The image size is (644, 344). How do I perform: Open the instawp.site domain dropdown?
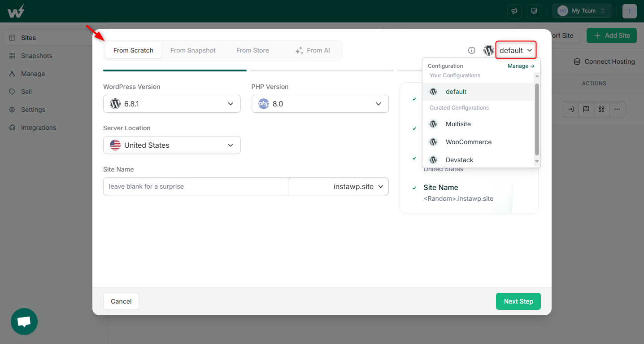pos(338,186)
